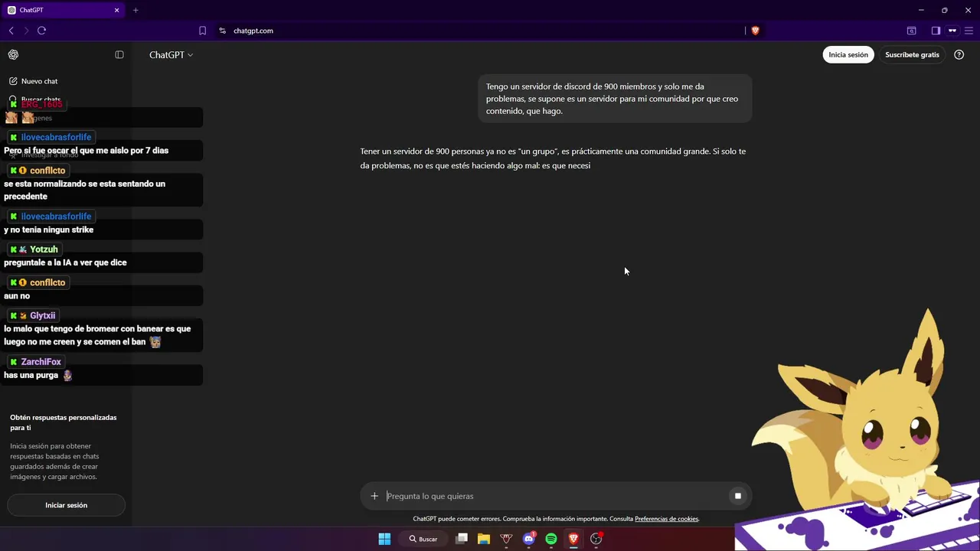980x551 pixels.
Task: Click the taskbar Buscar search box
Action: point(423,539)
